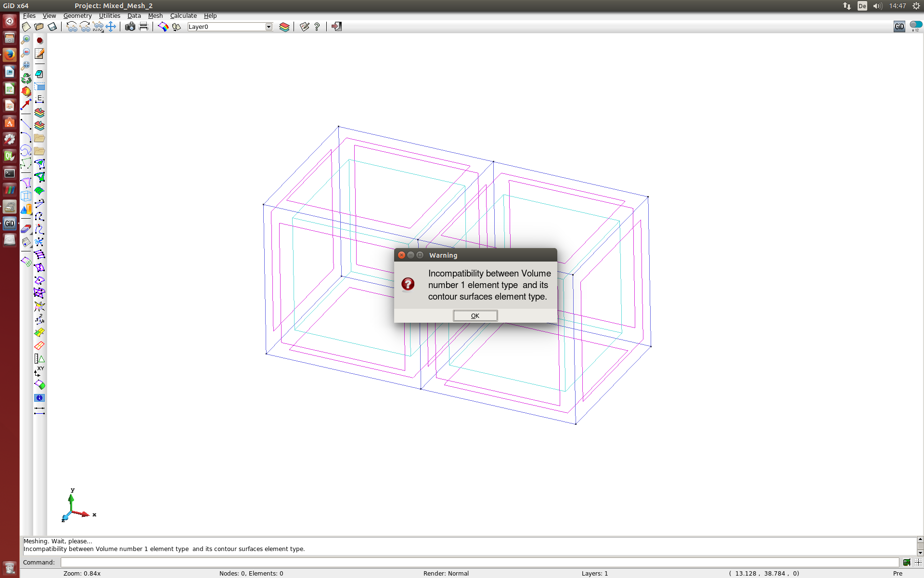Click the render rainbow surface icon
The height and width of the screenshot is (578, 924).
coord(163,27)
